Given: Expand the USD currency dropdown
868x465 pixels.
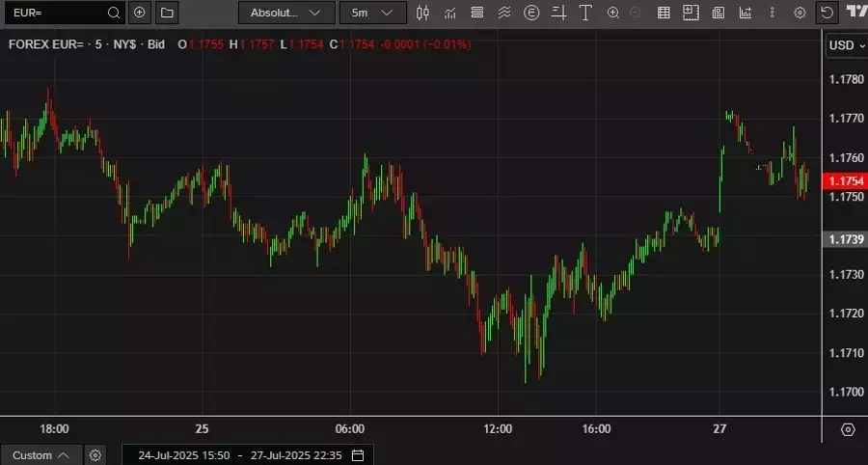Looking at the screenshot, I should [x=847, y=45].
